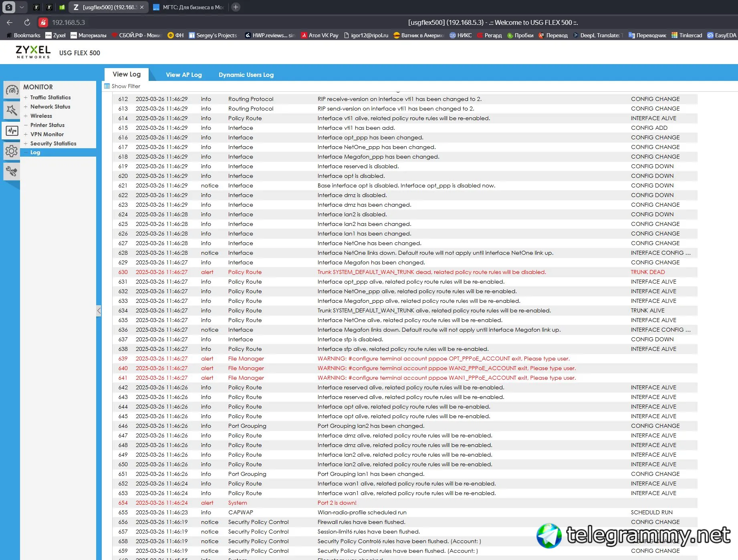Open the workspace dropdown chevron in title bar

22,7
